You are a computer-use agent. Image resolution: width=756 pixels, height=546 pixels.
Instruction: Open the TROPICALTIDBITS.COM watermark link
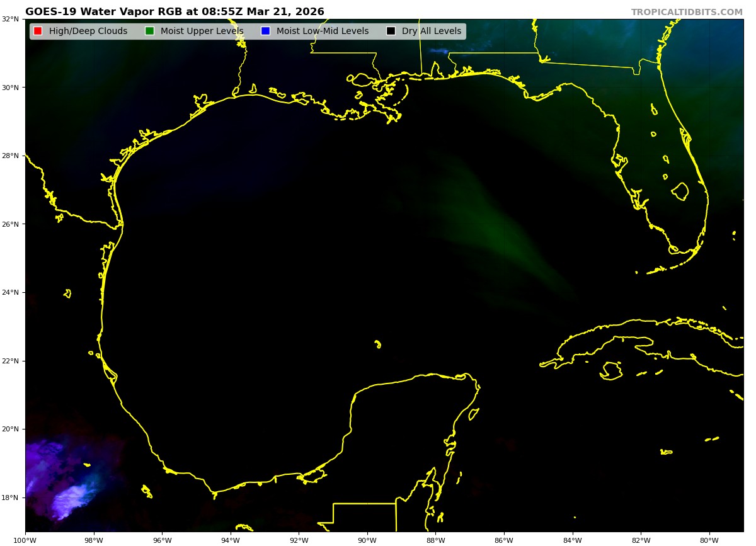pyautogui.click(x=687, y=13)
